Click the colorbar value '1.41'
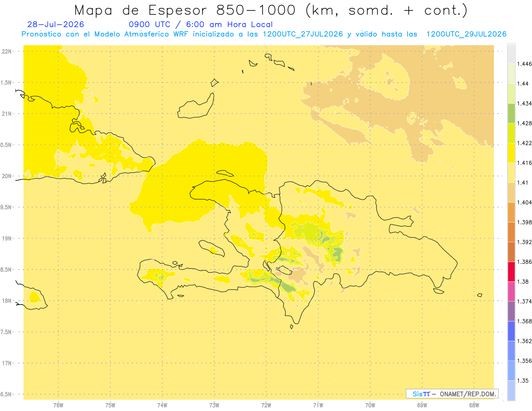532x411 pixels. click(x=523, y=183)
